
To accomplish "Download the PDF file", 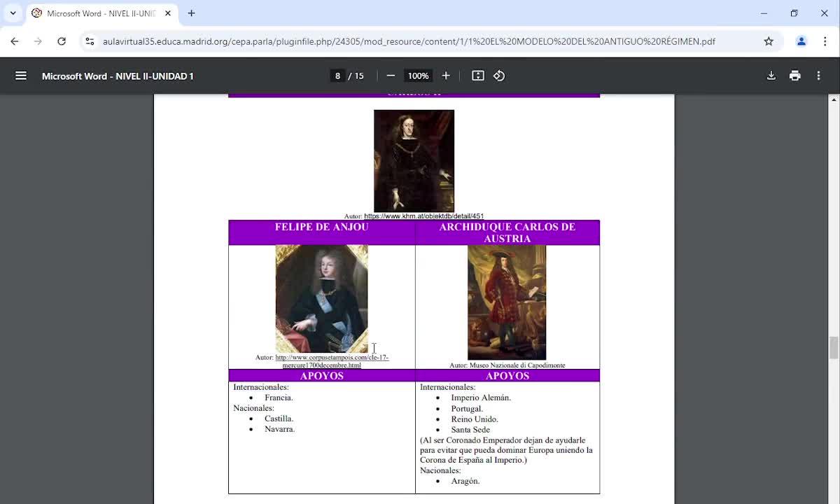I will (771, 76).
